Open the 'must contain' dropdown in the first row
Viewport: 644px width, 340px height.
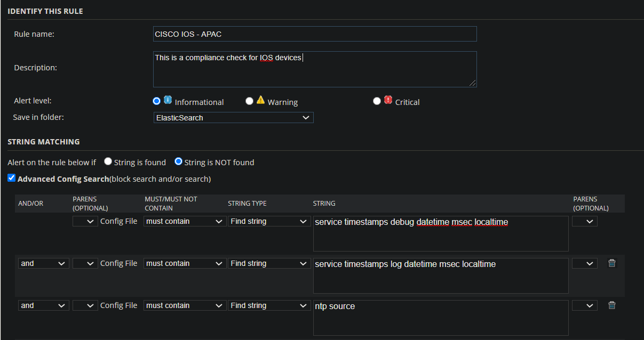(184, 221)
